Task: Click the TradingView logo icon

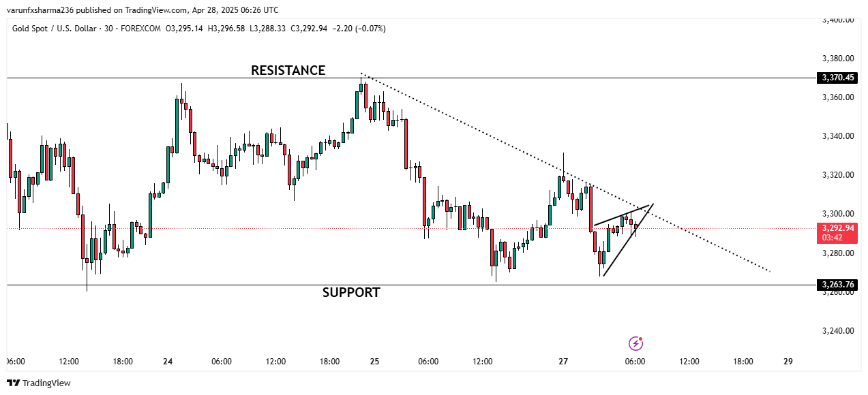Action: 13,383
